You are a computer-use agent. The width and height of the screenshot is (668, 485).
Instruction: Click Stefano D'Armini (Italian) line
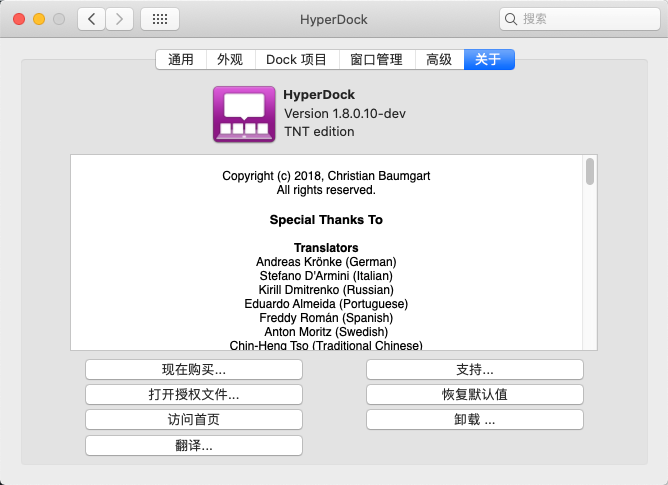coord(326,276)
